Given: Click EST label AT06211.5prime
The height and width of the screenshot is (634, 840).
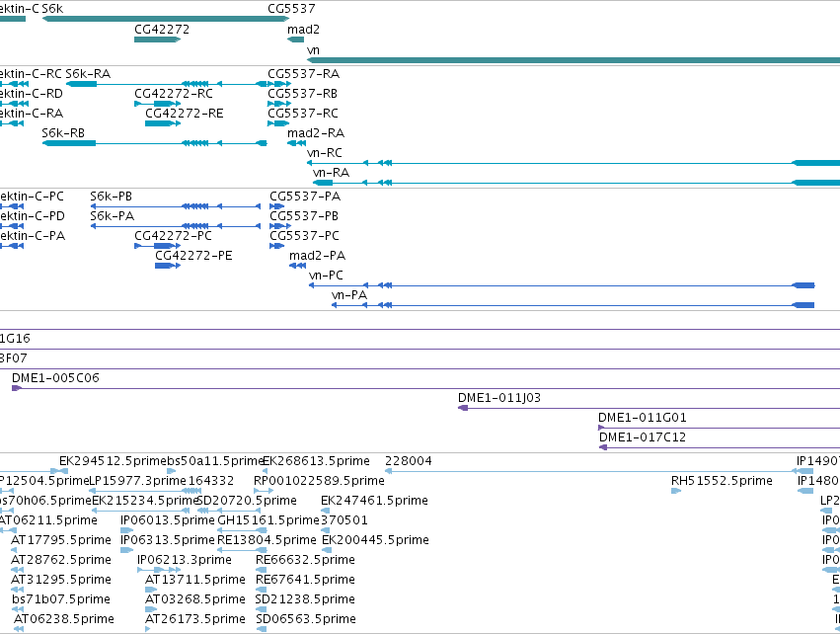Looking at the screenshot, I should click(48, 520).
